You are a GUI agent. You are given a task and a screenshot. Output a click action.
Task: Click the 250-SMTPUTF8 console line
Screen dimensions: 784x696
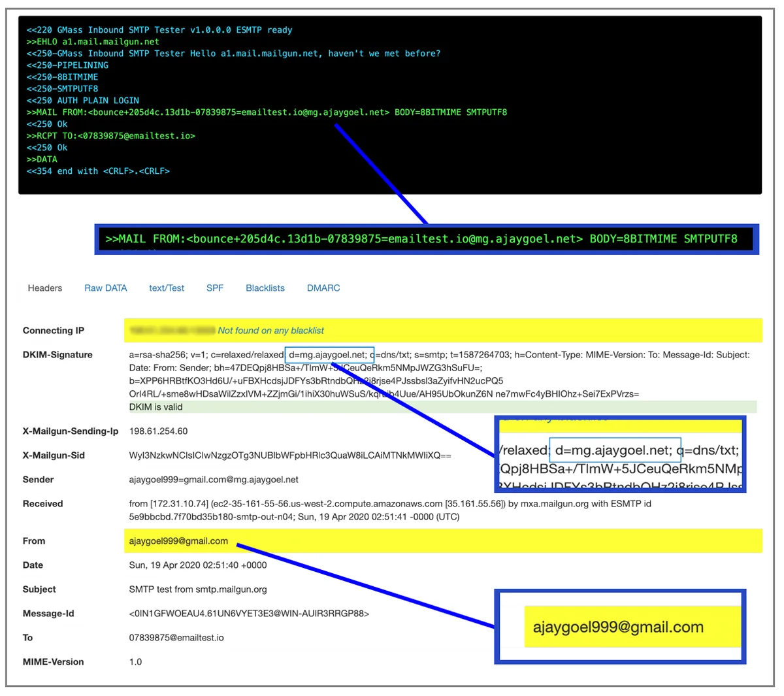62,89
